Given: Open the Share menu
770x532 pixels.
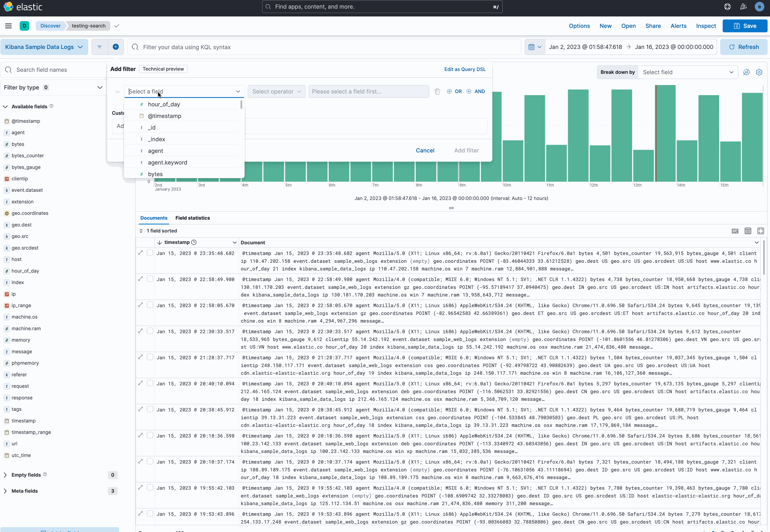Looking at the screenshot, I should tap(653, 26).
